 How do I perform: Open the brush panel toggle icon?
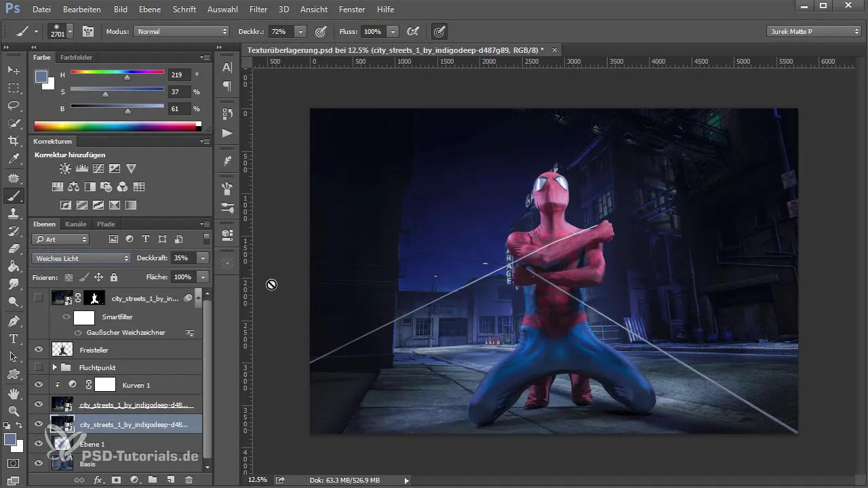coord(88,31)
